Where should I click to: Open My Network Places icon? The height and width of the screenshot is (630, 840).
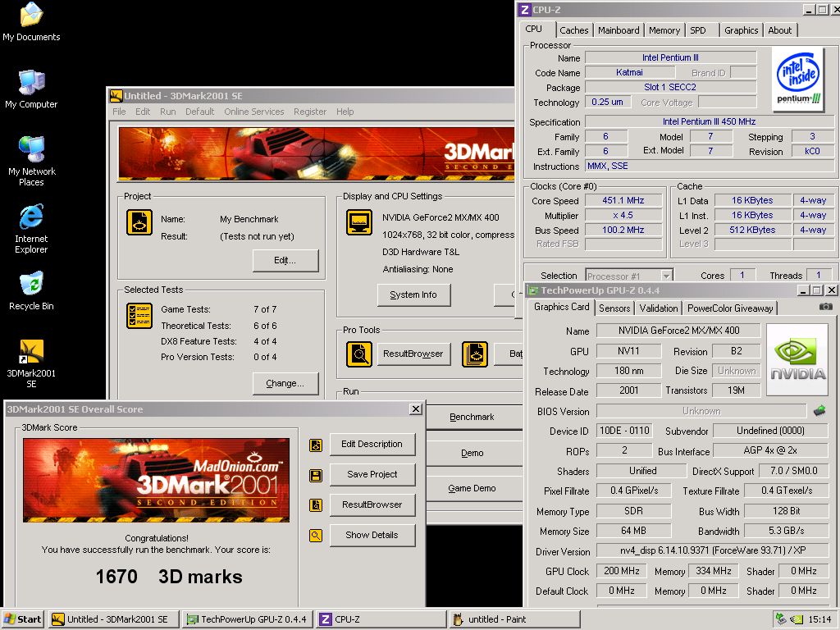click(x=31, y=162)
